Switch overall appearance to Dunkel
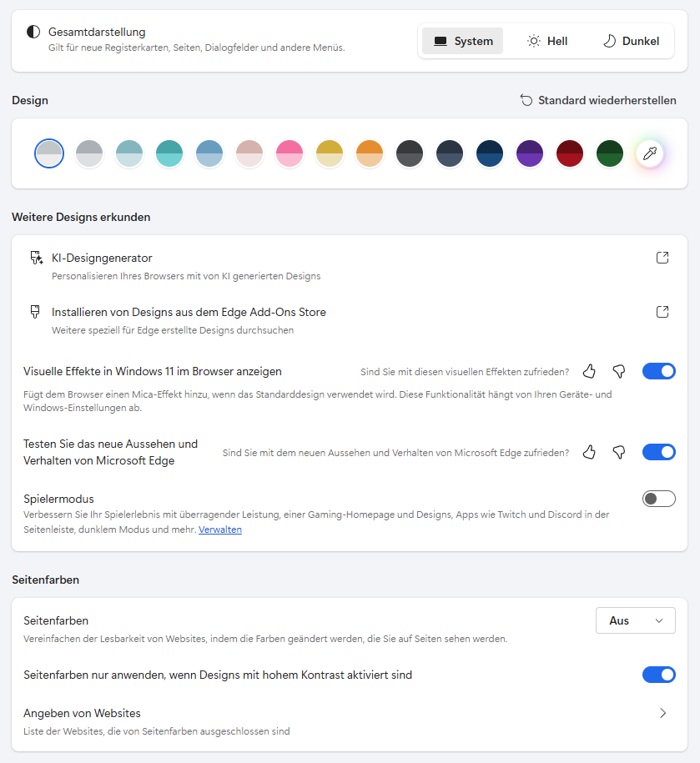Image resolution: width=700 pixels, height=763 pixels. pyautogui.click(x=631, y=41)
